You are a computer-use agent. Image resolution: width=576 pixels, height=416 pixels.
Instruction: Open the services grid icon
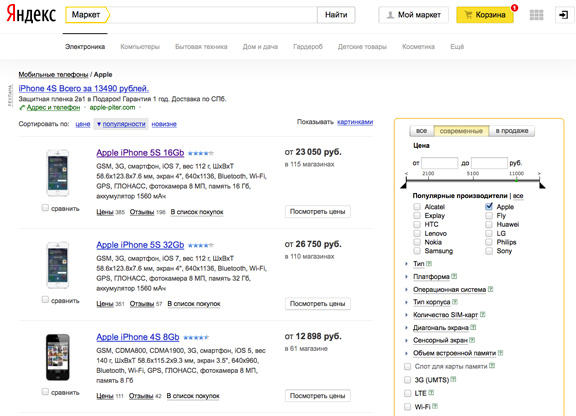[x=536, y=15]
